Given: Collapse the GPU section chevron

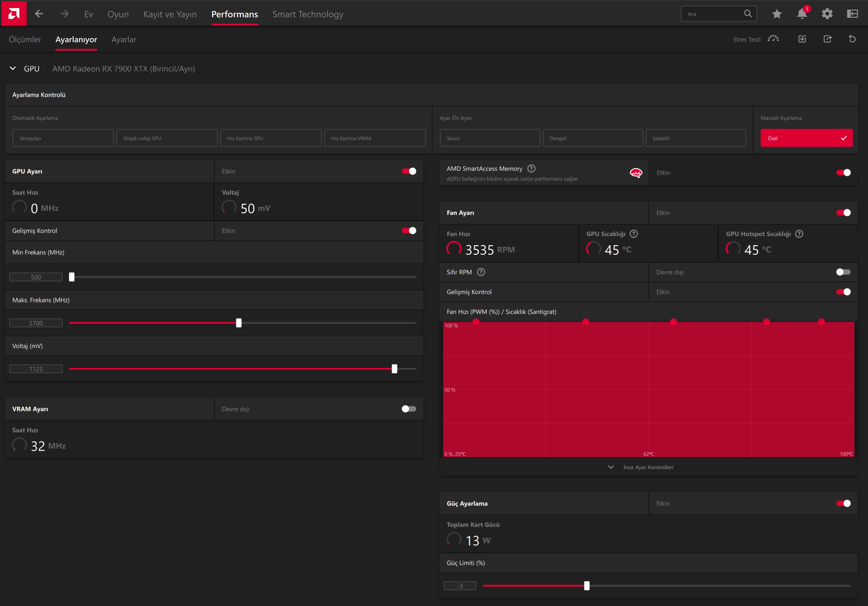Looking at the screenshot, I should [13, 68].
